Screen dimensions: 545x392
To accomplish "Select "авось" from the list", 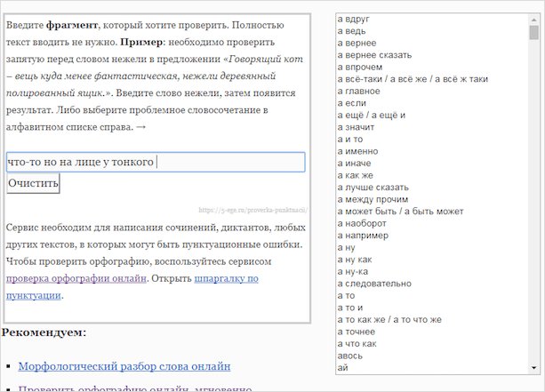I will point(349,356).
